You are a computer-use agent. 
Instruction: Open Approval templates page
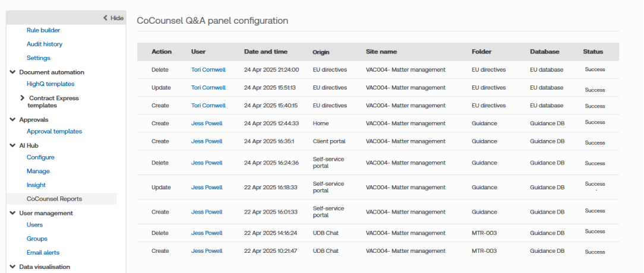coord(54,132)
